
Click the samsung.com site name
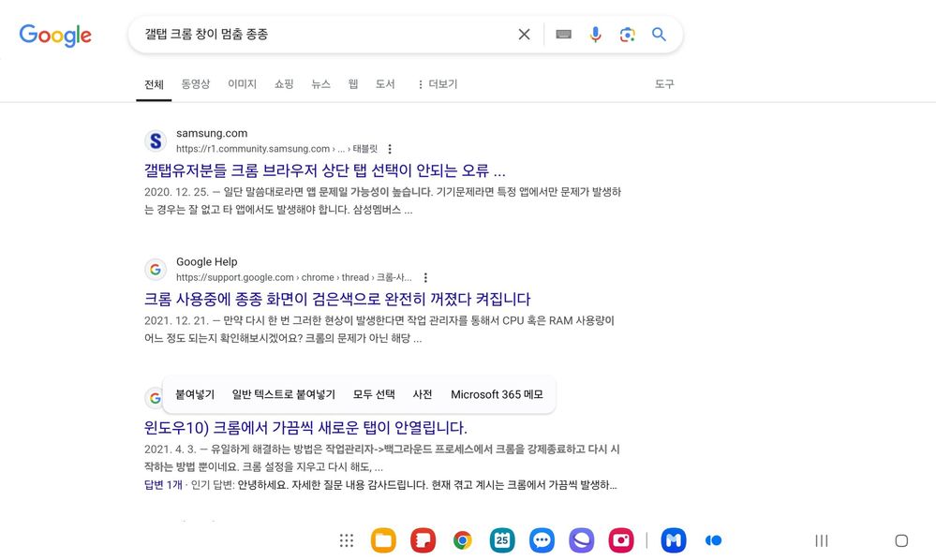pos(212,133)
